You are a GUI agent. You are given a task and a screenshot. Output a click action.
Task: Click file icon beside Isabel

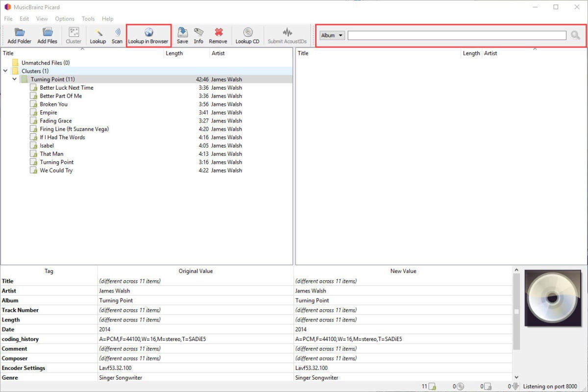[x=34, y=146]
